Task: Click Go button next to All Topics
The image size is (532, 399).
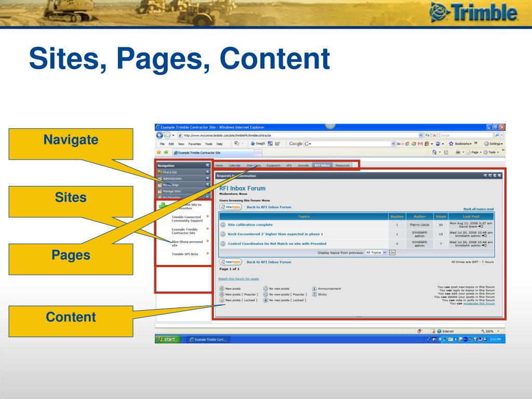Action: pyautogui.click(x=392, y=252)
